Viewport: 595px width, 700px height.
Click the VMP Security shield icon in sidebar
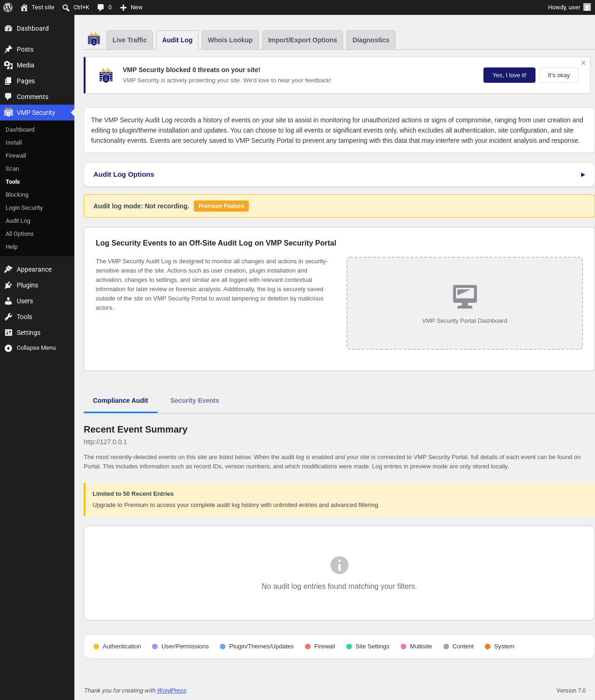pos(8,113)
